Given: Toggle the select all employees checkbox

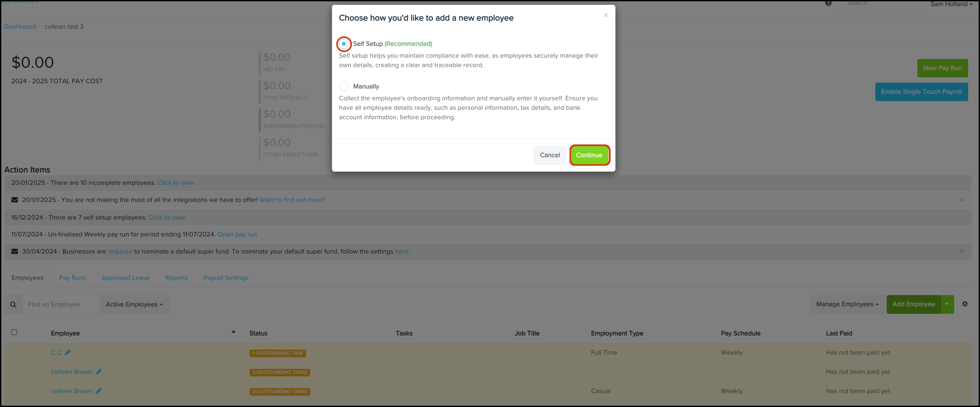Looking at the screenshot, I should coord(14,332).
